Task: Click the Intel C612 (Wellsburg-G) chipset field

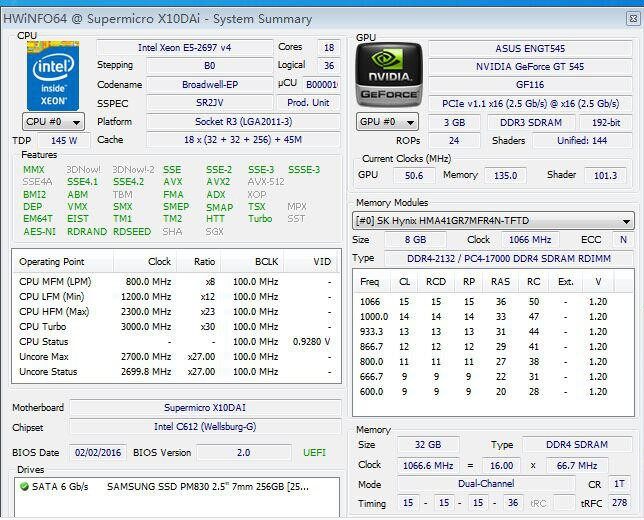Action: [x=205, y=427]
